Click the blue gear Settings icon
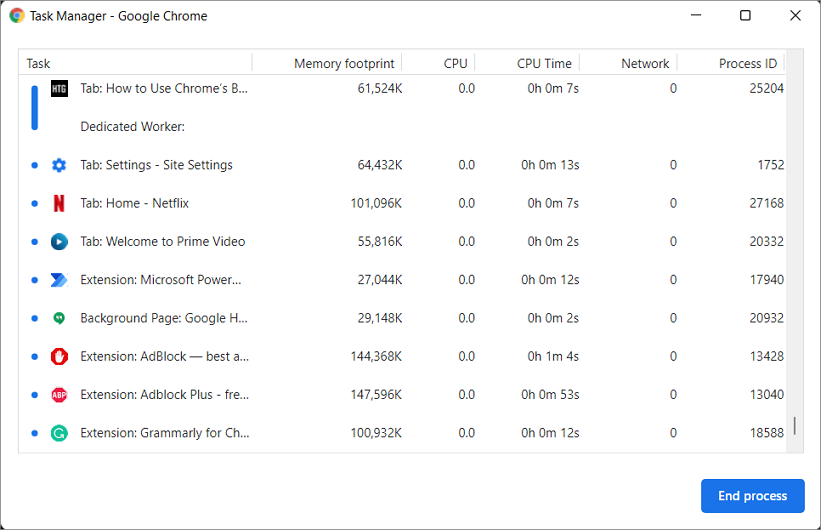Screen dimensions: 821x530 pos(59,165)
